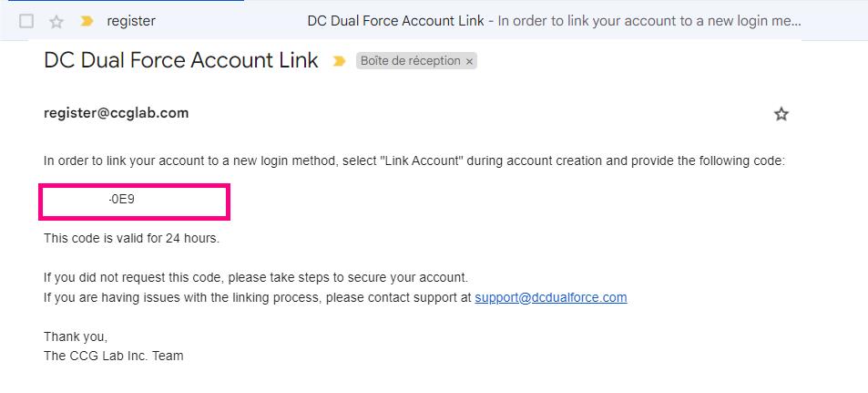Click the sender name register in the inbox row
The width and height of the screenshot is (868, 393).
[x=131, y=21]
